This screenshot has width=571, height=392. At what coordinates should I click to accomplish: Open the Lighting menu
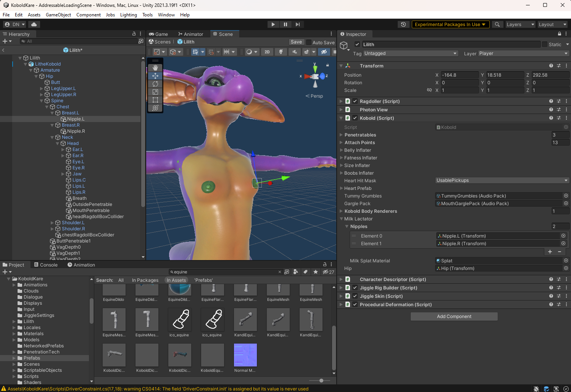coord(129,15)
